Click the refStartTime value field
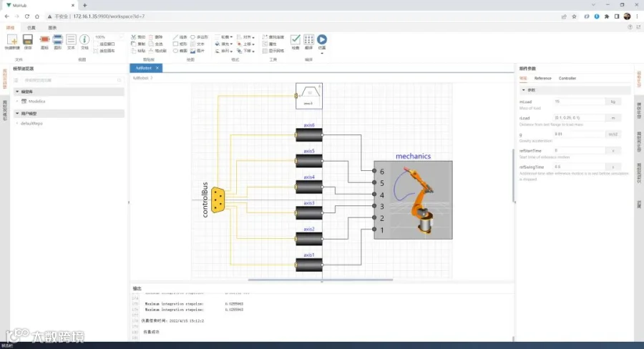 pyautogui.click(x=580, y=151)
